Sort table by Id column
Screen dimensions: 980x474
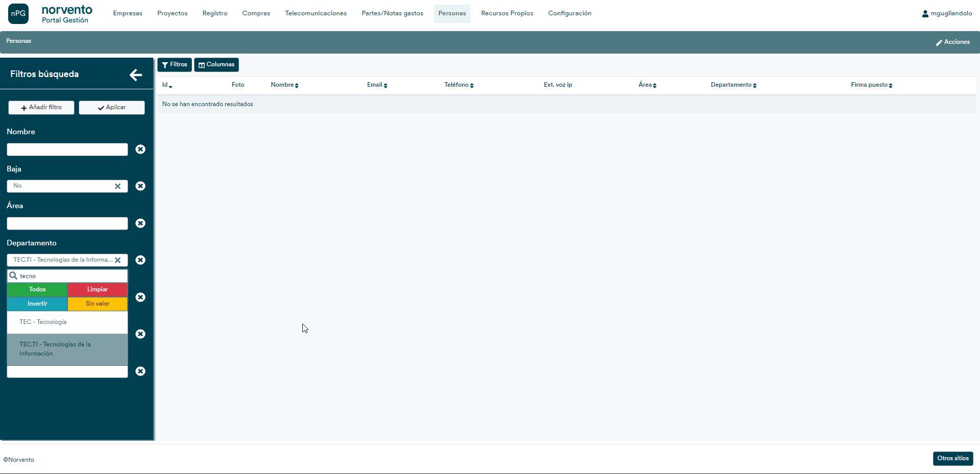(x=167, y=85)
